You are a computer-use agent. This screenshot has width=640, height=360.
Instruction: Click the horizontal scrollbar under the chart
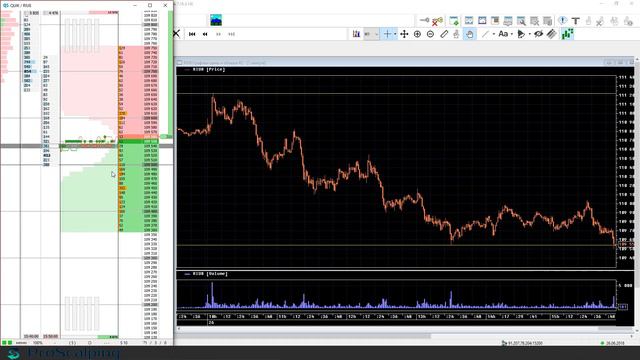pos(406,329)
